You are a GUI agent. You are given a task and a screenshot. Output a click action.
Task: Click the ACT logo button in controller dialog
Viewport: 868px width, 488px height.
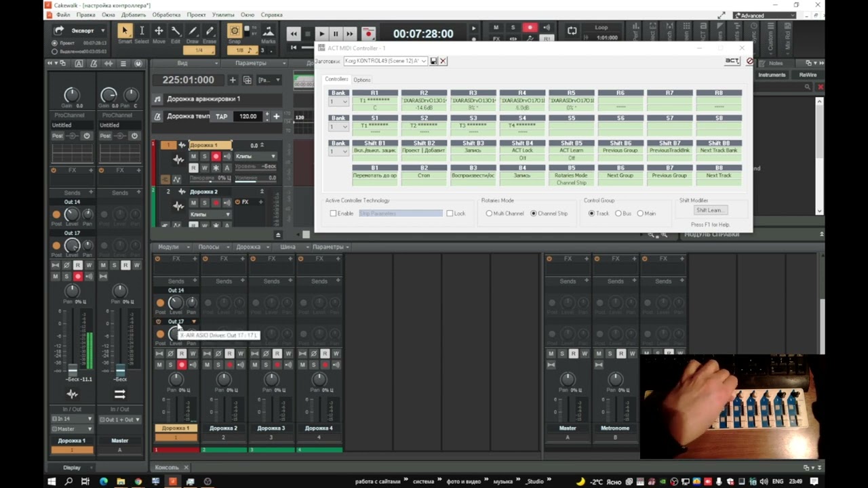pyautogui.click(x=732, y=61)
